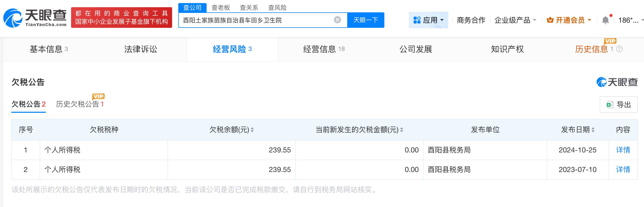Click the question mark help icon
The image size is (644, 207).
(x=620, y=49)
